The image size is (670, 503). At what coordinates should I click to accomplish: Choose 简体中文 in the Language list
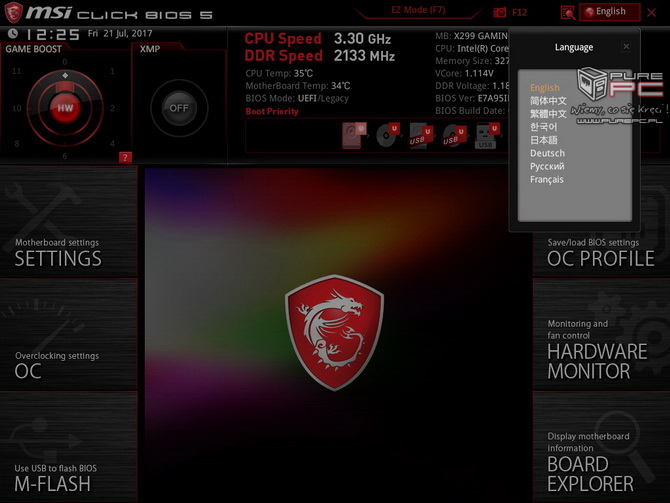(x=548, y=101)
